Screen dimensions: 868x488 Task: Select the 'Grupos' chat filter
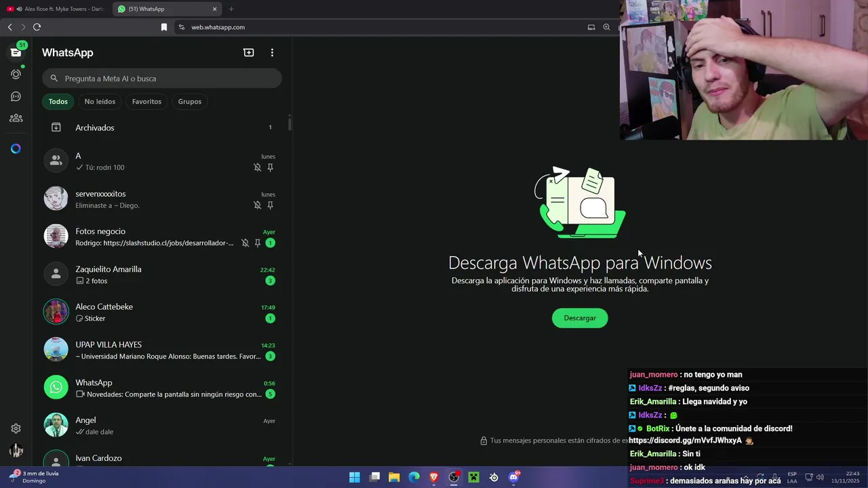tap(190, 102)
